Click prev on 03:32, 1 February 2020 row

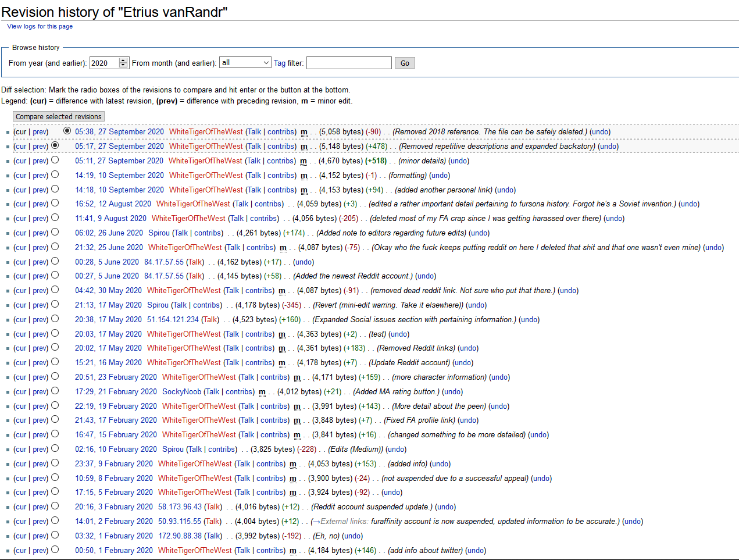[x=40, y=536]
